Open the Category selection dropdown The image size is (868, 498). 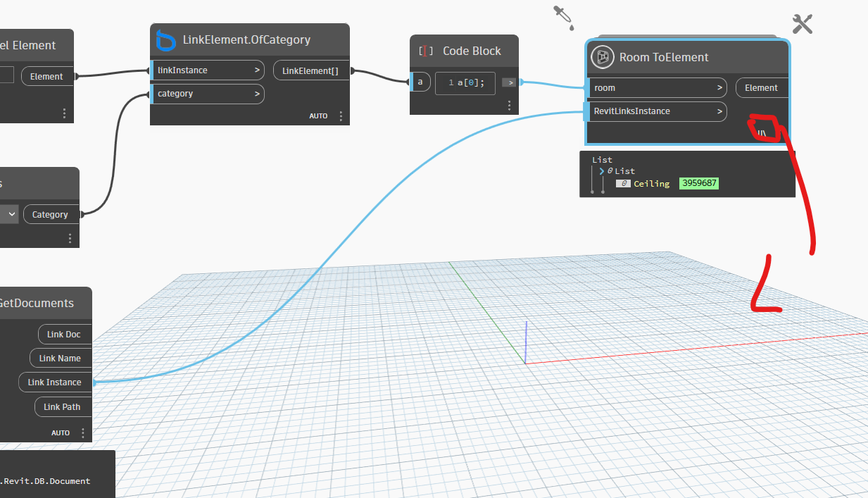10,213
